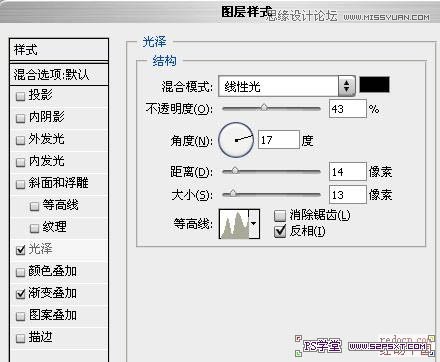Image resolution: width=440 pixels, height=362 pixels.
Task: Select the 光泽 style row label
Action: (40, 249)
